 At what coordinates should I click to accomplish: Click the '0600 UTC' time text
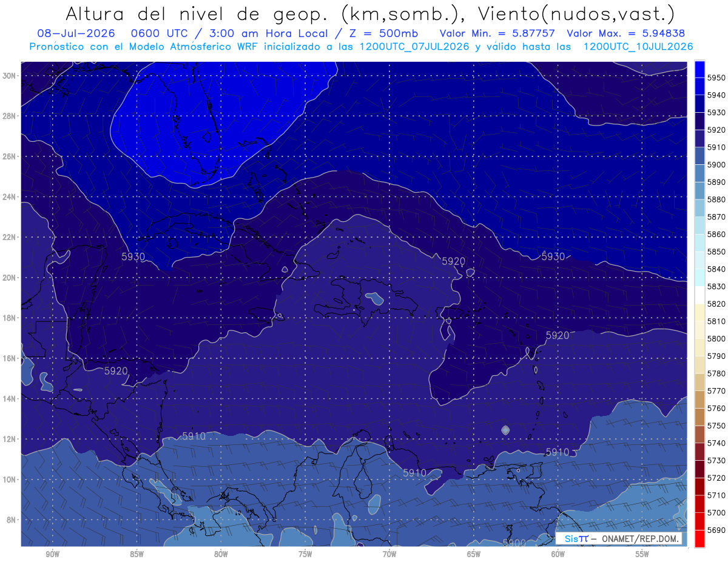coord(161,33)
